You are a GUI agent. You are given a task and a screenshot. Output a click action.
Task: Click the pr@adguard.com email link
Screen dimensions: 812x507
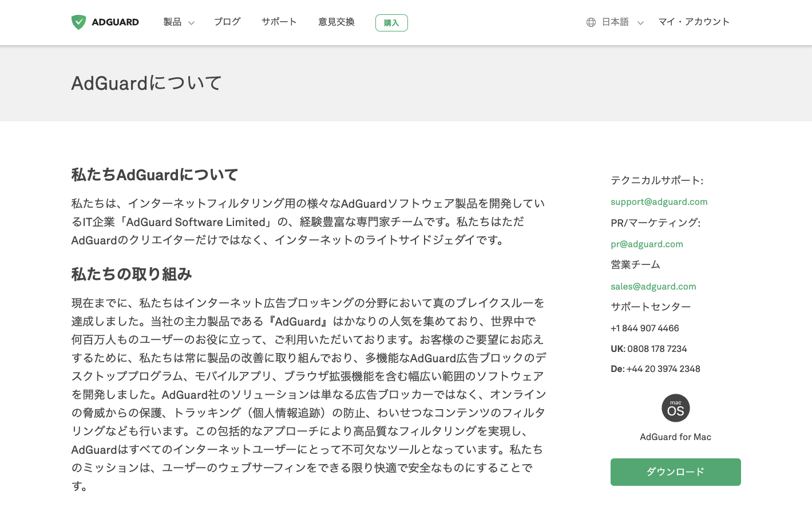coord(647,244)
